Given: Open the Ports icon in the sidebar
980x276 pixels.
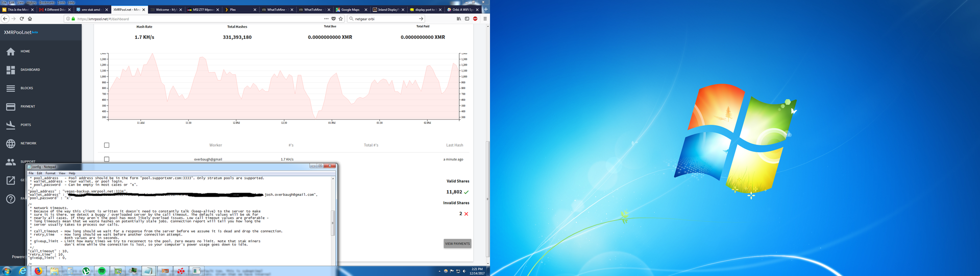Looking at the screenshot, I should [x=11, y=125].
